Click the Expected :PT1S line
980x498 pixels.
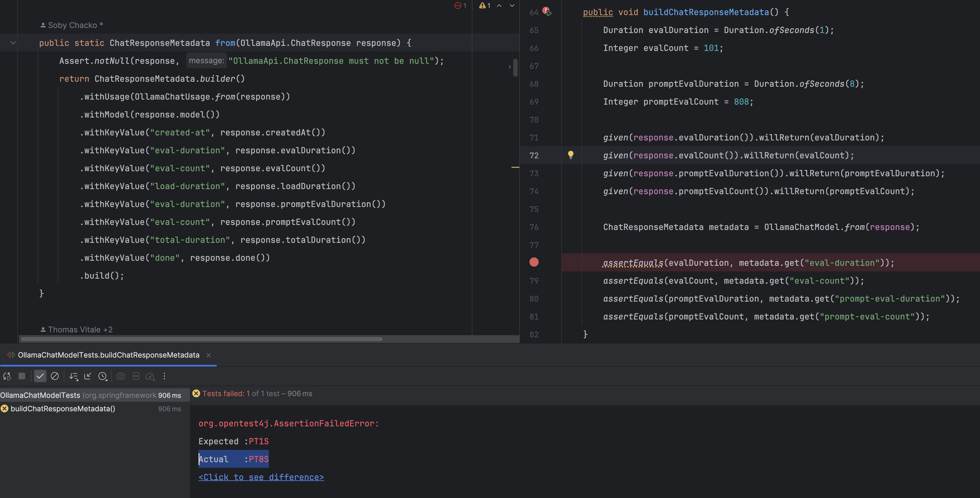tap(234, 441)
